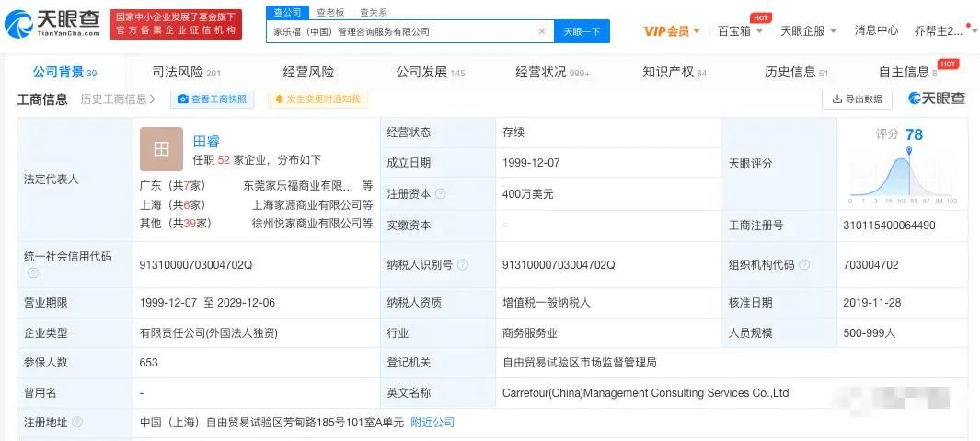Viewport: 980px width, 441px height.
Task: Select the 有限责任公司(外国法人独资) text
Action: pos(209,332)
